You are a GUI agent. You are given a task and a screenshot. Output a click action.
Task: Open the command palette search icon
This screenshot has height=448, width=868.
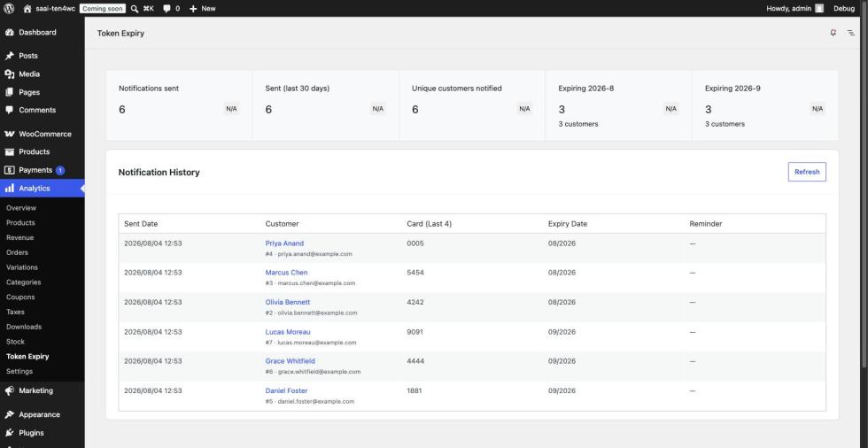click(135, 8)
